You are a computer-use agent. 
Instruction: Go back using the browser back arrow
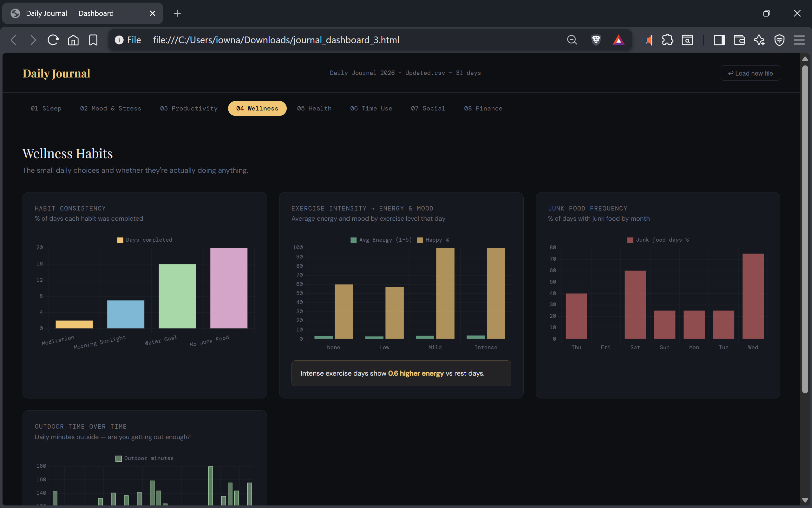point(13,40)
